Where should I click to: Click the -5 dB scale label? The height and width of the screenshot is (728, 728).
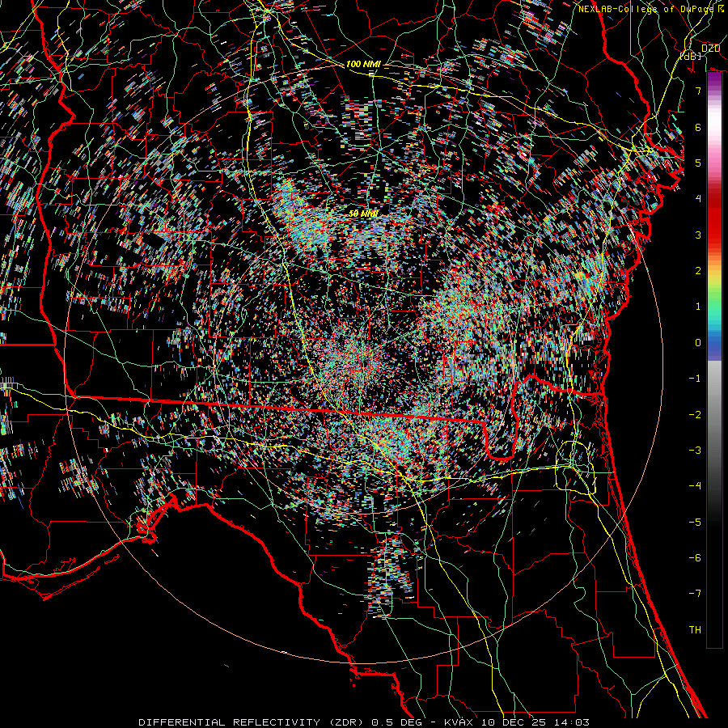tap(695, 523)
